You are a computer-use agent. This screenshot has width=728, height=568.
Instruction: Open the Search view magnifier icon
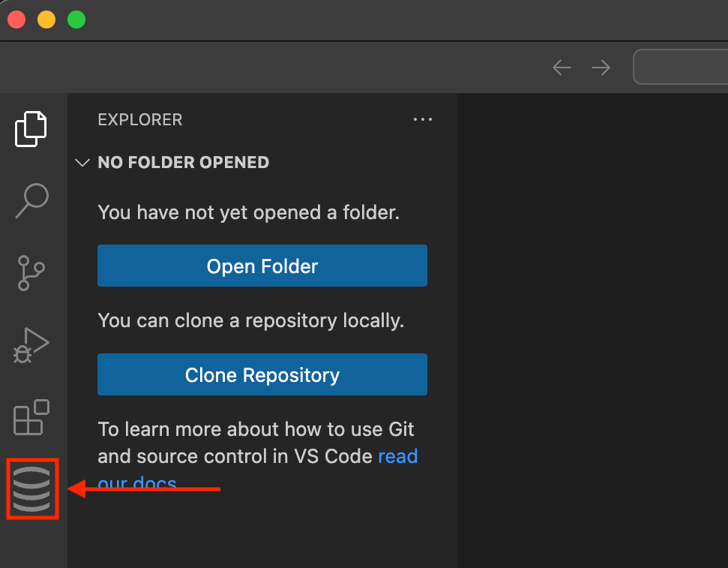click(31, 201)
